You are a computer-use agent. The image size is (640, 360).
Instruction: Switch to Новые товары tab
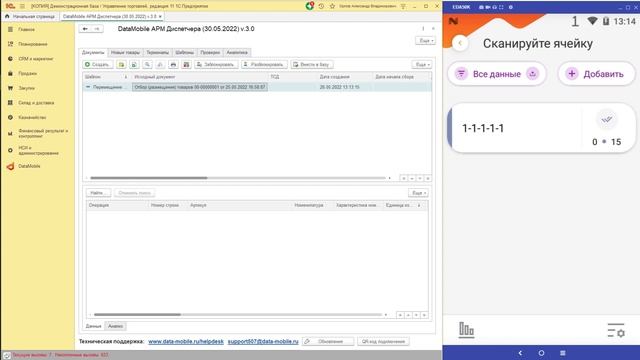[x=125, y=53]
